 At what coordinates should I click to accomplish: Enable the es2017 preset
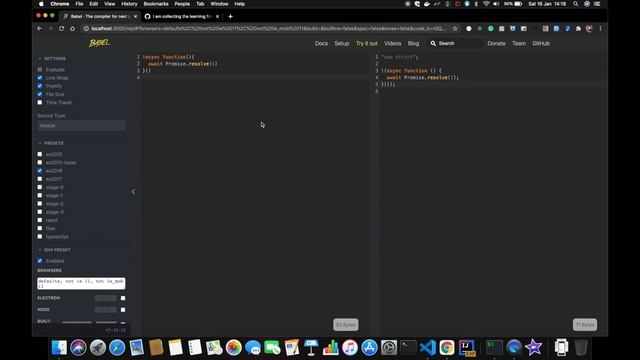(x=40, y=179)
